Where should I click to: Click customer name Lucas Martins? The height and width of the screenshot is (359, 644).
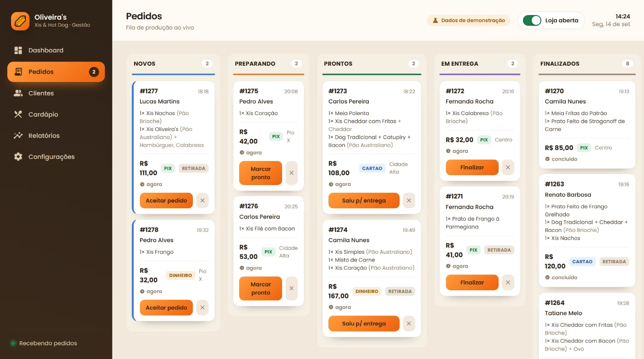coord(159,101)
